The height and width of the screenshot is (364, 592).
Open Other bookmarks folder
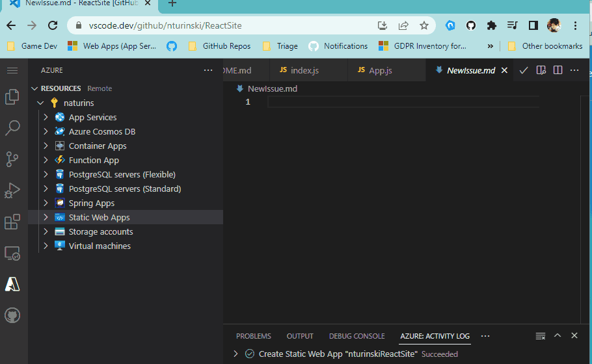[545, 46]
